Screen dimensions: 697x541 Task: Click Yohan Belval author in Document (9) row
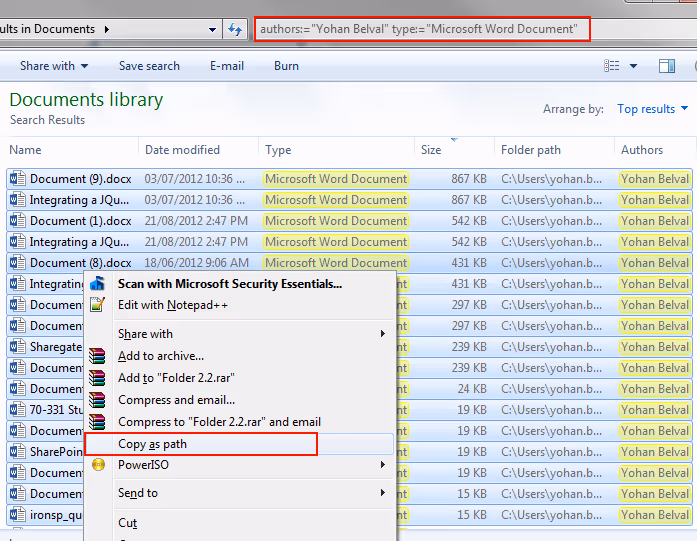pos(655,179)
